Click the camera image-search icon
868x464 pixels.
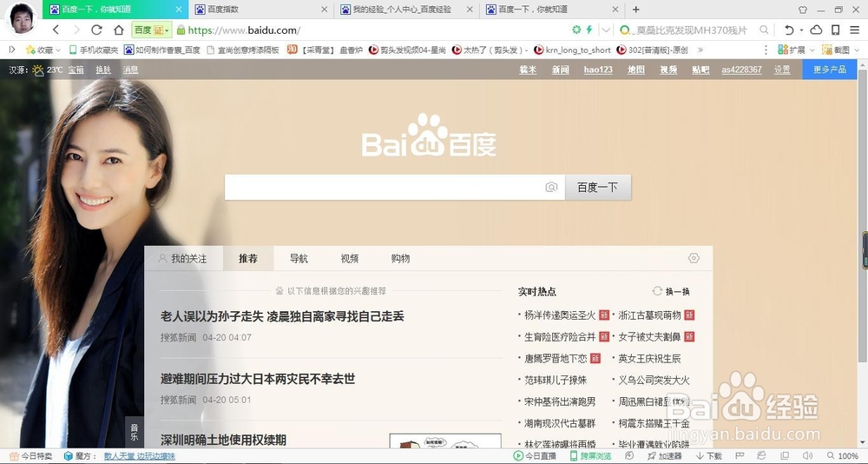551,188
